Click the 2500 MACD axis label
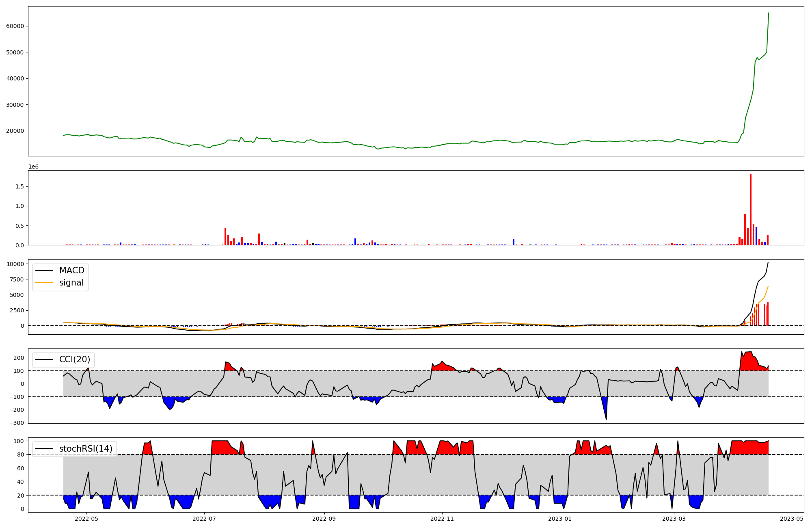The height and width of the screenshot is (528, 812). tap(17, 310)
